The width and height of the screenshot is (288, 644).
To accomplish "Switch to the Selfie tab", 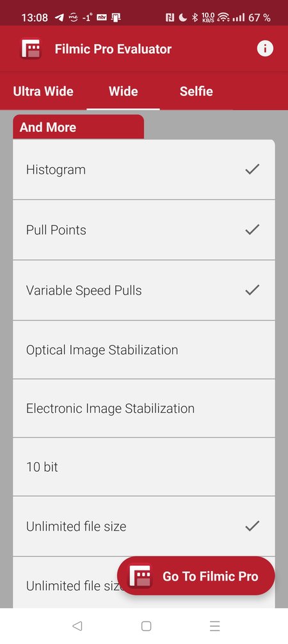I will 196,91.
